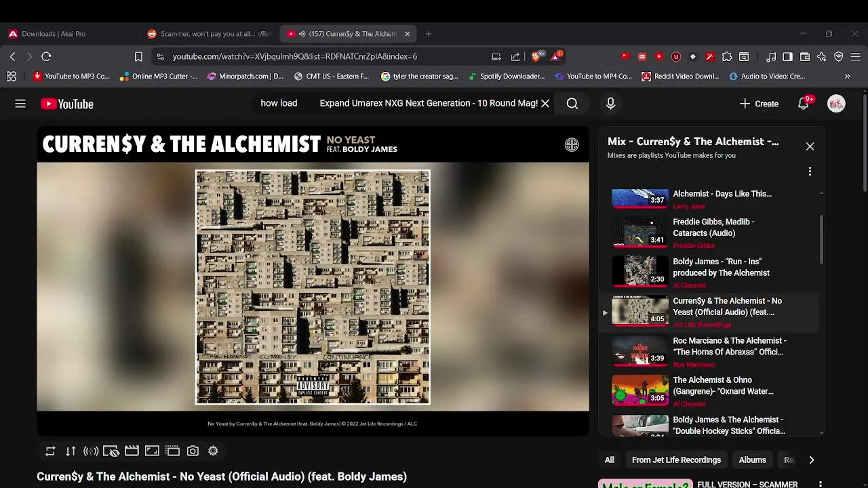Open Enhancer options gear icon

coord(213,451)
